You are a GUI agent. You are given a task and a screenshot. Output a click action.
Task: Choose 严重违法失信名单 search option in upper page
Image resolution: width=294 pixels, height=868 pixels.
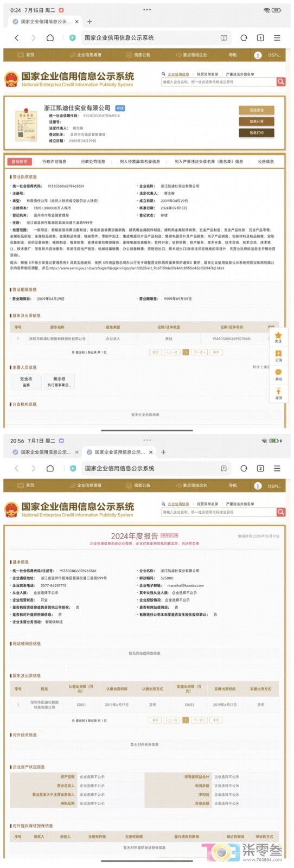pyautogui.click(x=240, y=74)
